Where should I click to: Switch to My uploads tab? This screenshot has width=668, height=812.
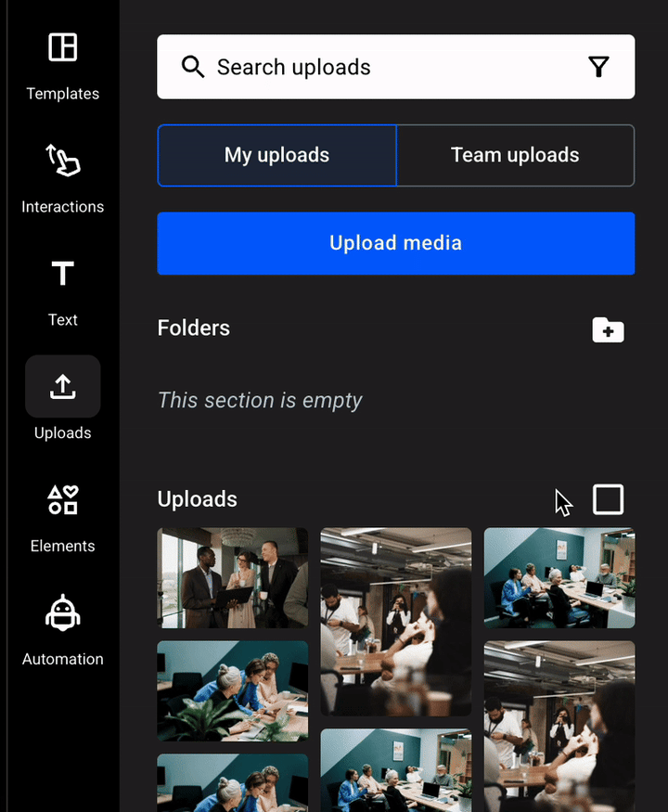coord(277,155)
